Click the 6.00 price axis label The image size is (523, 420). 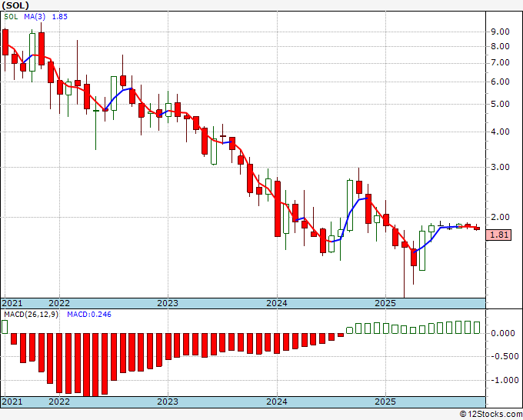tap(500, 82)
